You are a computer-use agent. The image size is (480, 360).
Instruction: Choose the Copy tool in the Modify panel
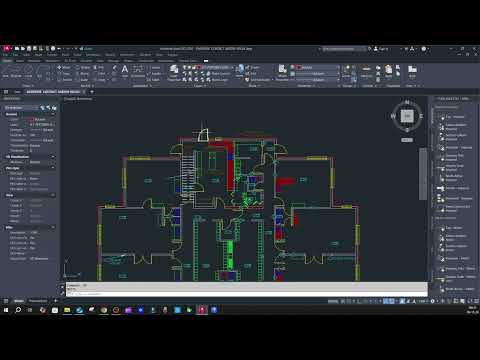[x=64, y=74]
